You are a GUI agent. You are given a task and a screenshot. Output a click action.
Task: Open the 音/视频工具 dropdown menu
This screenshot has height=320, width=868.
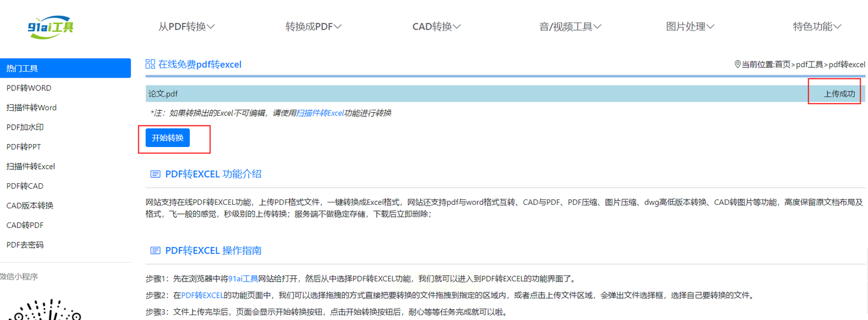(x=570, y=27)
